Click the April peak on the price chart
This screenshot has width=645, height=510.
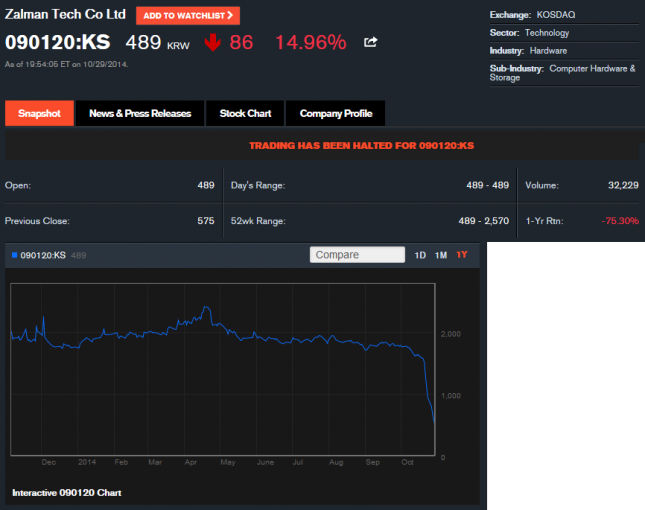(206, 307)
